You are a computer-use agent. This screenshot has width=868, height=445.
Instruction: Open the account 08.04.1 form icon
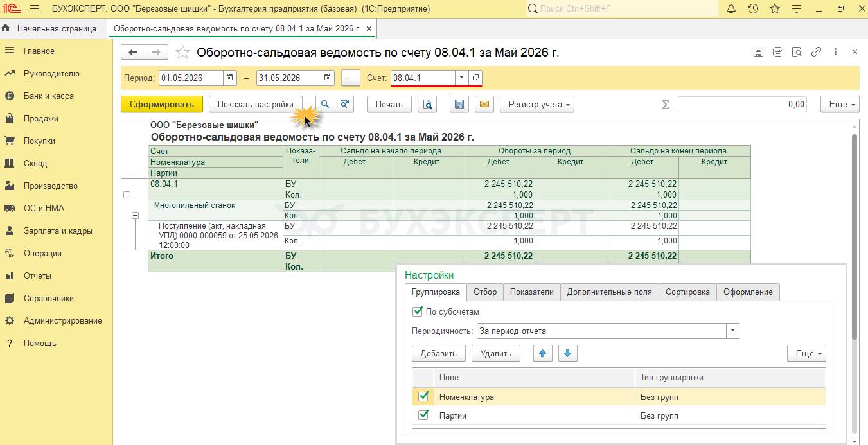tap(476, 78)
